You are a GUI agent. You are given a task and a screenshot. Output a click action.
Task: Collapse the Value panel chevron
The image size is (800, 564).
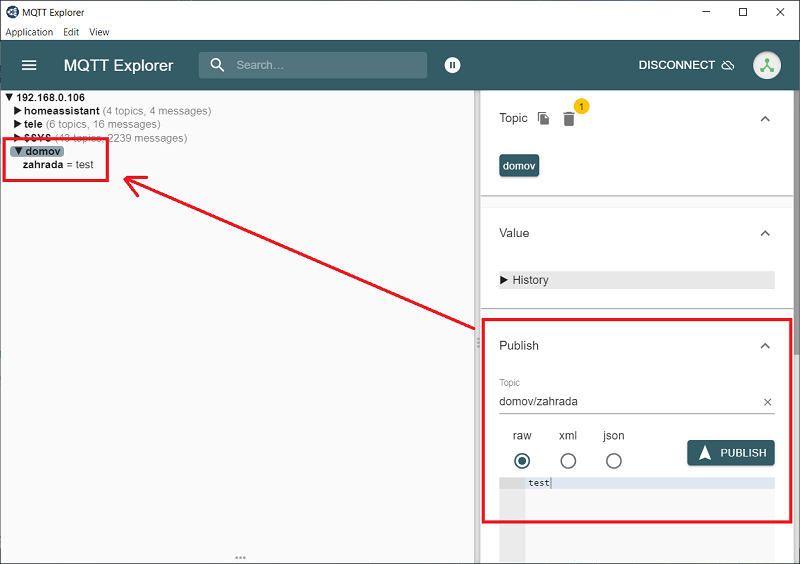765,233
